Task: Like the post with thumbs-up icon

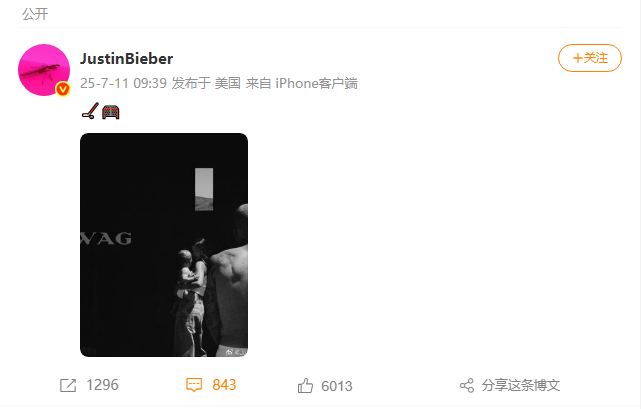Action: (305, 386)
